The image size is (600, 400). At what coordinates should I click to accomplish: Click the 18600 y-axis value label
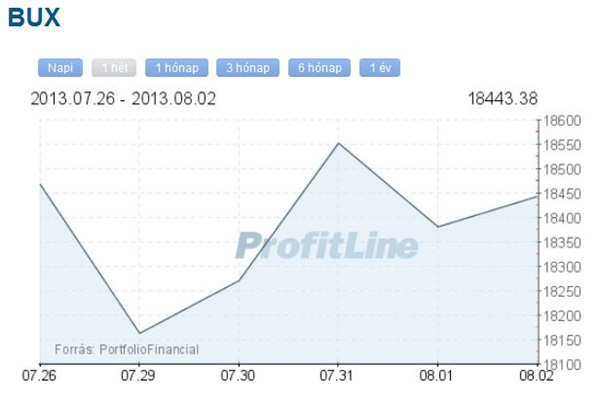point(561,120)
